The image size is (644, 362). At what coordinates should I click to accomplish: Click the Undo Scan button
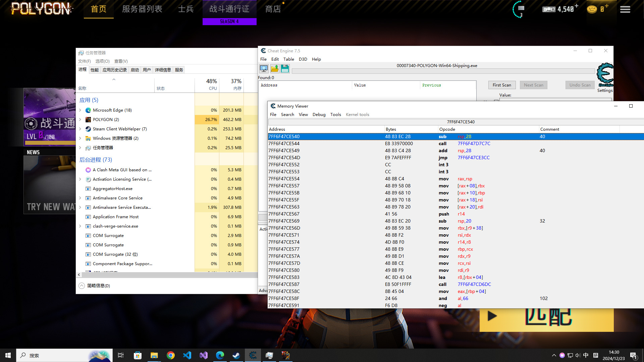580,85
